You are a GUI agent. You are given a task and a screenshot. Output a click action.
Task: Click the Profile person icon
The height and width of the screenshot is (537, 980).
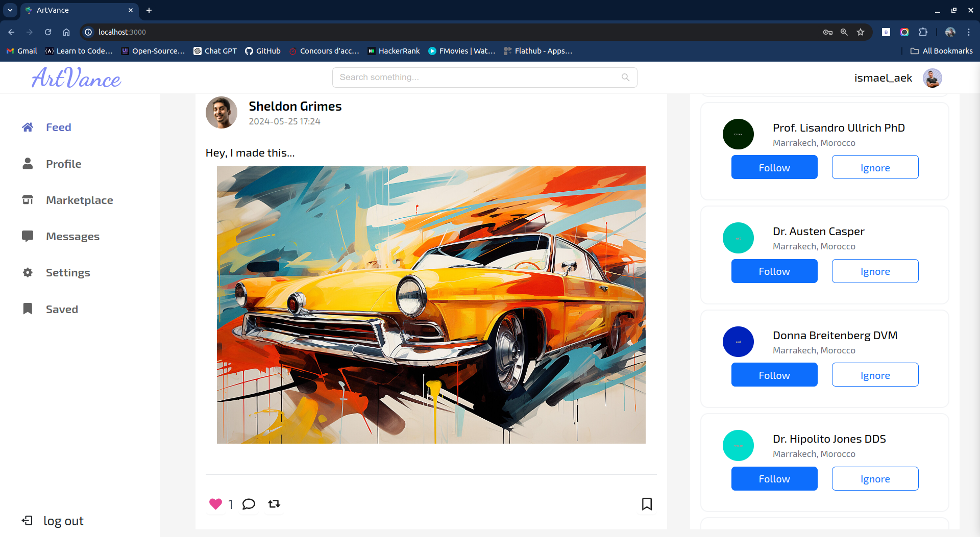28,163
